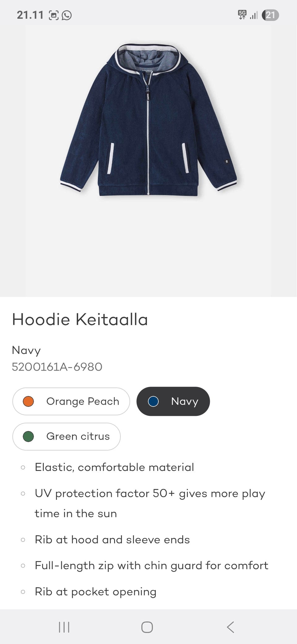Open the navy hoodie product image
This screenshot has height=644, width=297.
click(x=148, y=121)
